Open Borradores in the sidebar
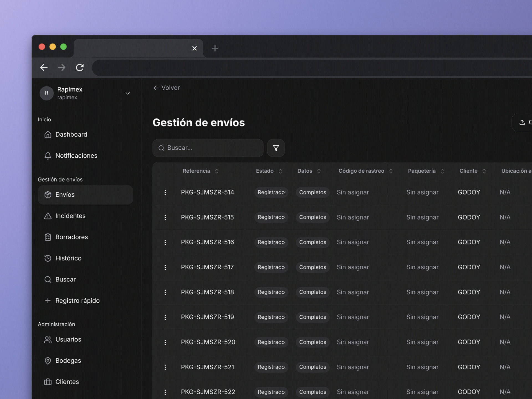The image size is (532, 399). (85, 237)
